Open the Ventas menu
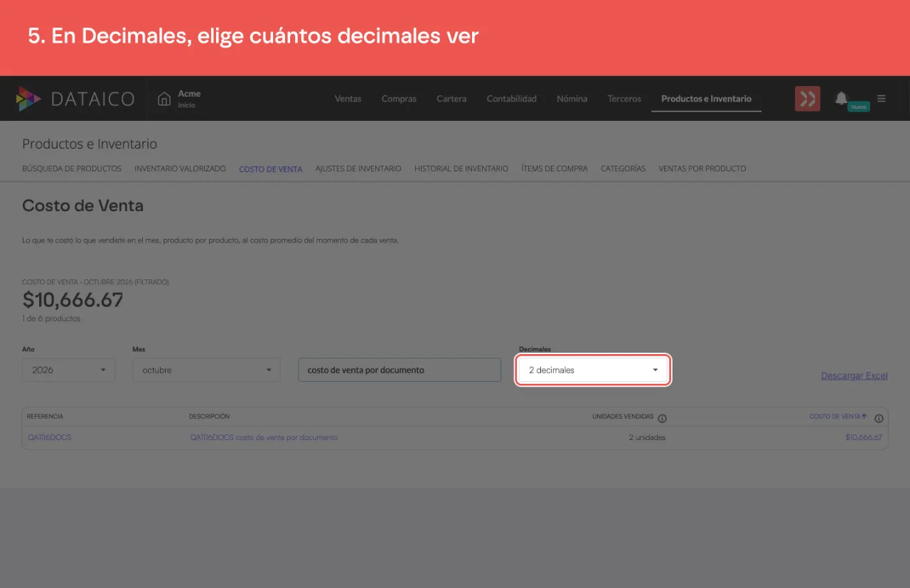Viewport: 910px width, 588px height. (x=348, y=99)
